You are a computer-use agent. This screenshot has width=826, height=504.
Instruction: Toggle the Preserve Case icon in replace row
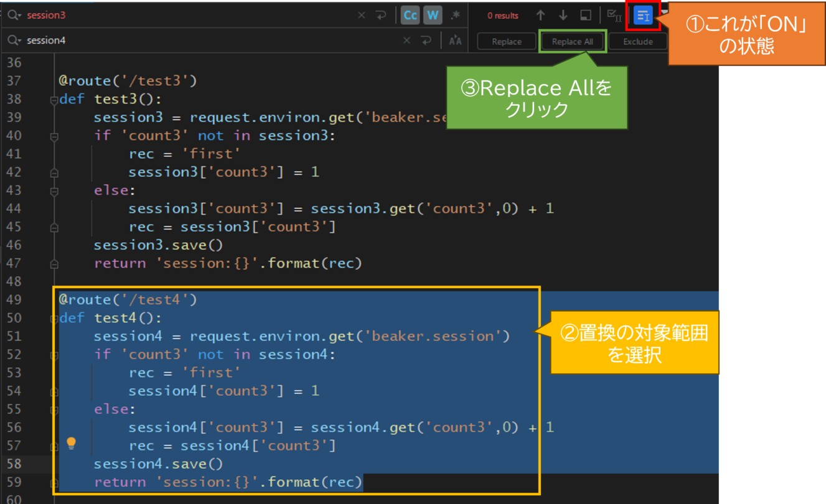coord(455,40)
